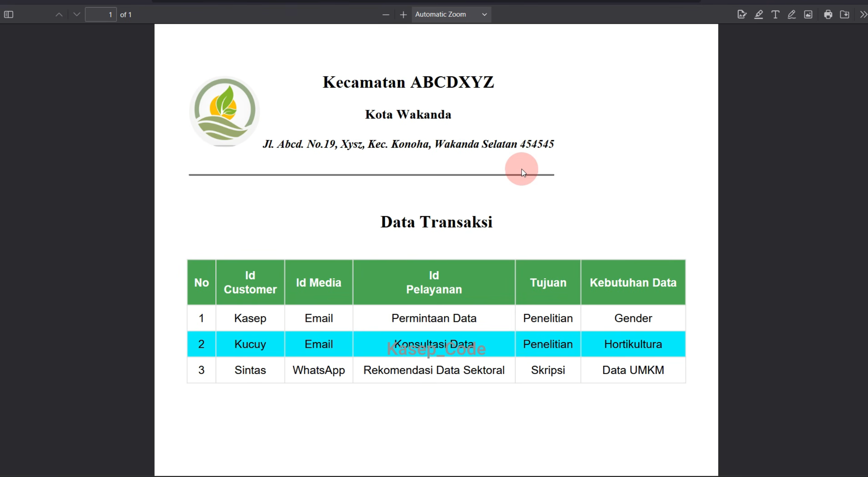Zoom in with the plus button
868x477 pixels.
[x=403, y=15]
